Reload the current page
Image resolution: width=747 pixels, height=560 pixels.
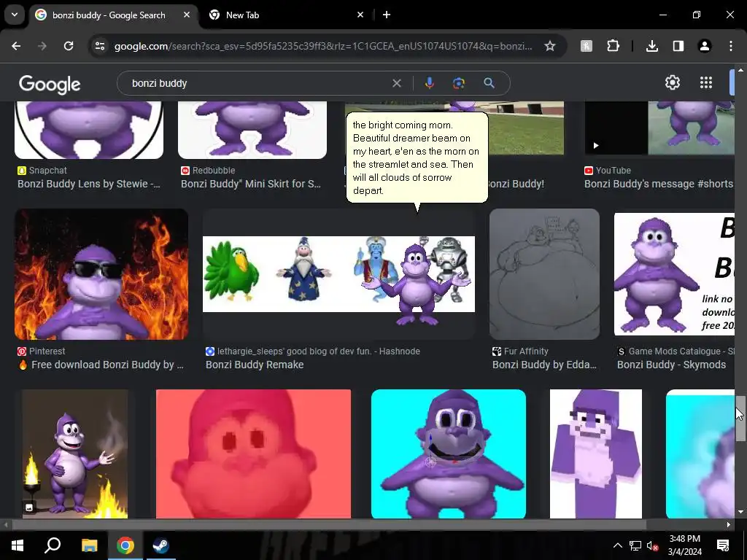point(69,46)
